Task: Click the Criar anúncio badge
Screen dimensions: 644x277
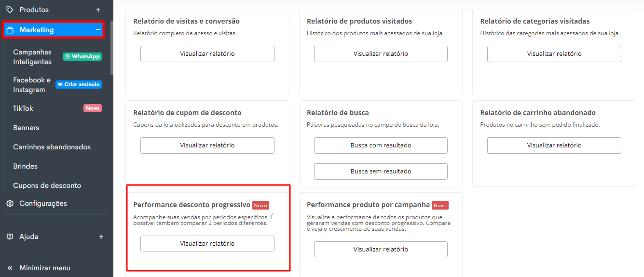Action: click(x=79, y=84)
